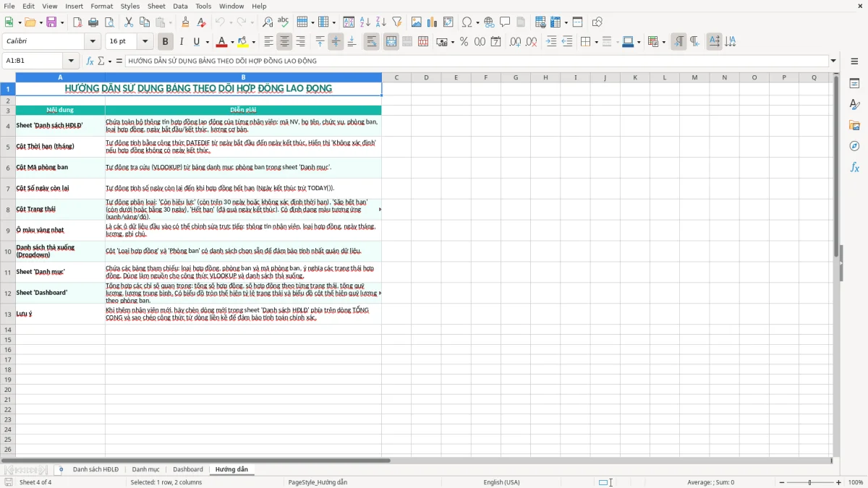The width and height of the screenshot is (868, 488).
Task: Toggle Italic formatting
Action: (181, 42)
